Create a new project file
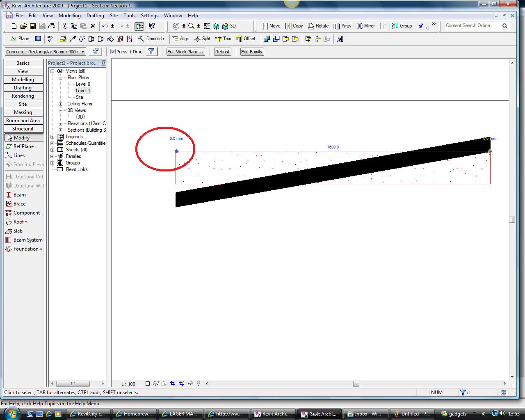This screenshot has height=420, width=525. pyautogui.click(x=14, y=26)
